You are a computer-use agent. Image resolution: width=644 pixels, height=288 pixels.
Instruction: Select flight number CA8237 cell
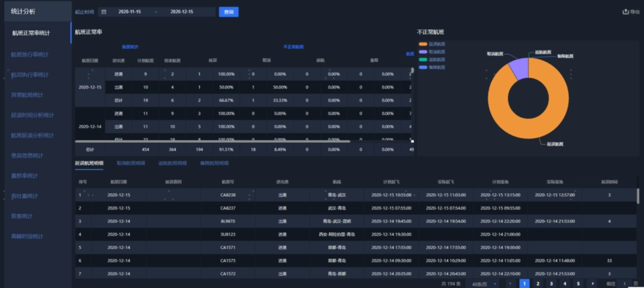click(x=228, y=208)
